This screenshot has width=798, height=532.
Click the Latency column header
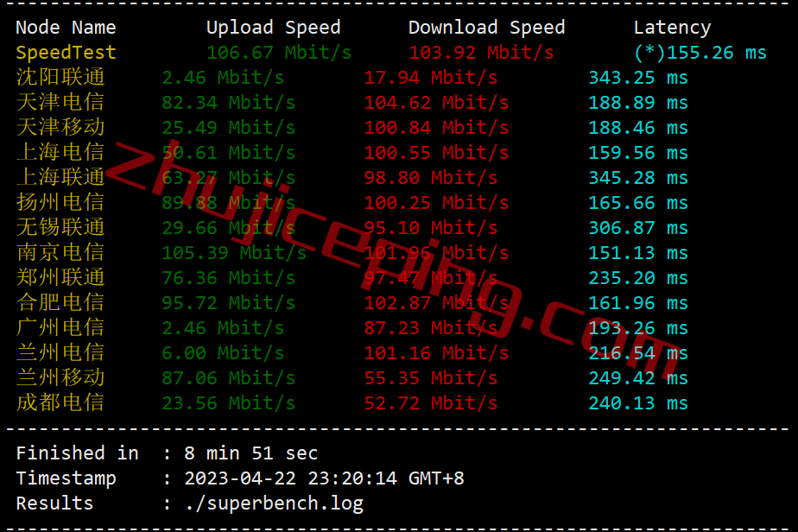672,28
